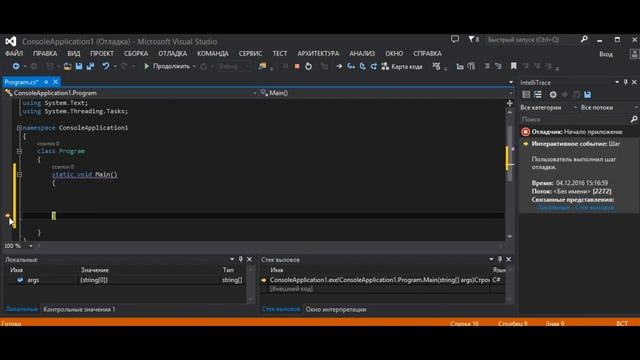Click the Локальные link in IntelliTrace

click(553, 207)
